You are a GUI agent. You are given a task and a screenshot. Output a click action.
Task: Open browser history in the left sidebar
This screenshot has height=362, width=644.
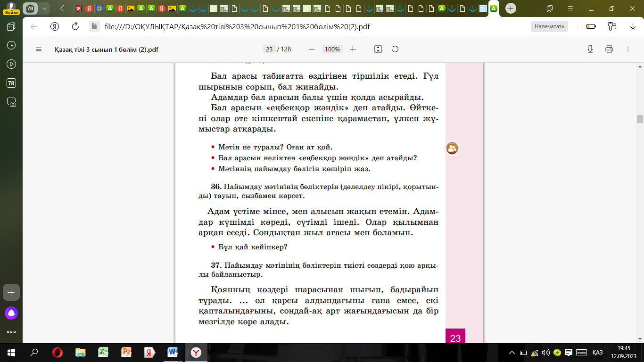click(11, 45)
